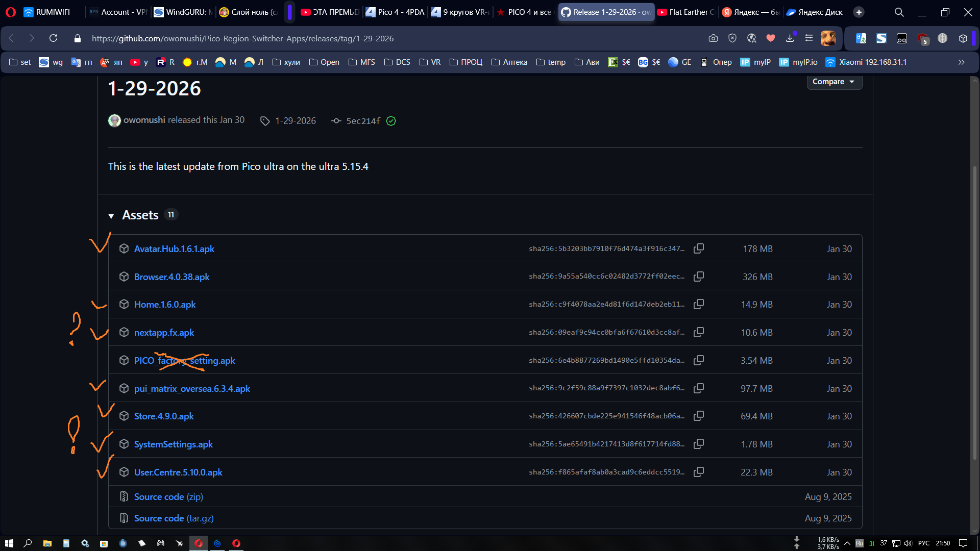Open the Open bookmarks folder
The image size is (980, 551).
[x=324, y=62]
